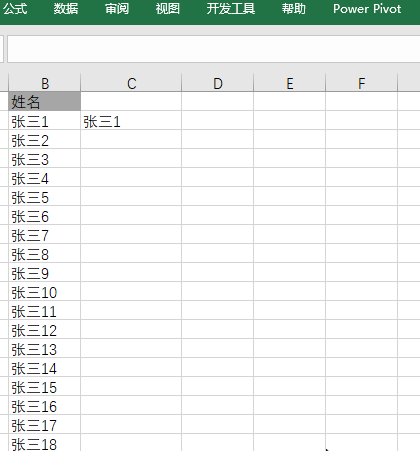Open the 帮助 ribbon tab
This screenshot has width=420, height=451.
pyautogui.click(x=294, y=9)
